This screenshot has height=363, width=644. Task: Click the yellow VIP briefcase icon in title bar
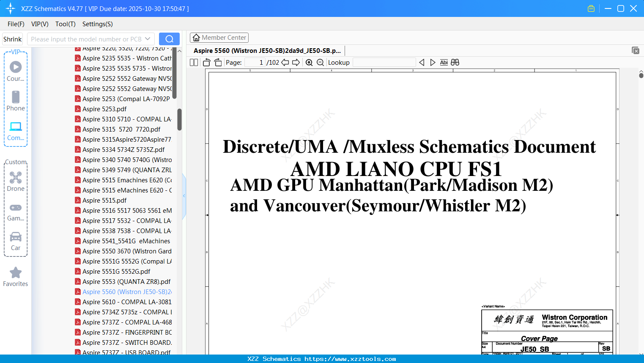tap(591, 8)
